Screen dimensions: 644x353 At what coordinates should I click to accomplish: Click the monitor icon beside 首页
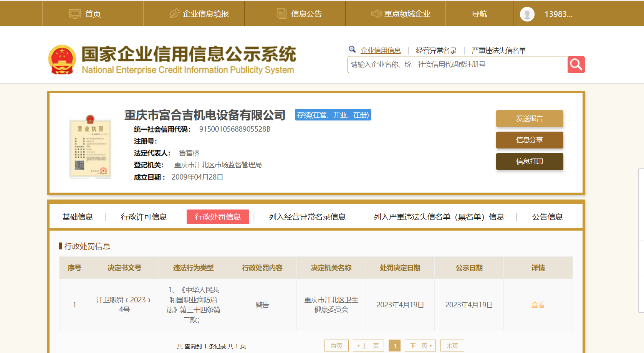click(75, 14)
